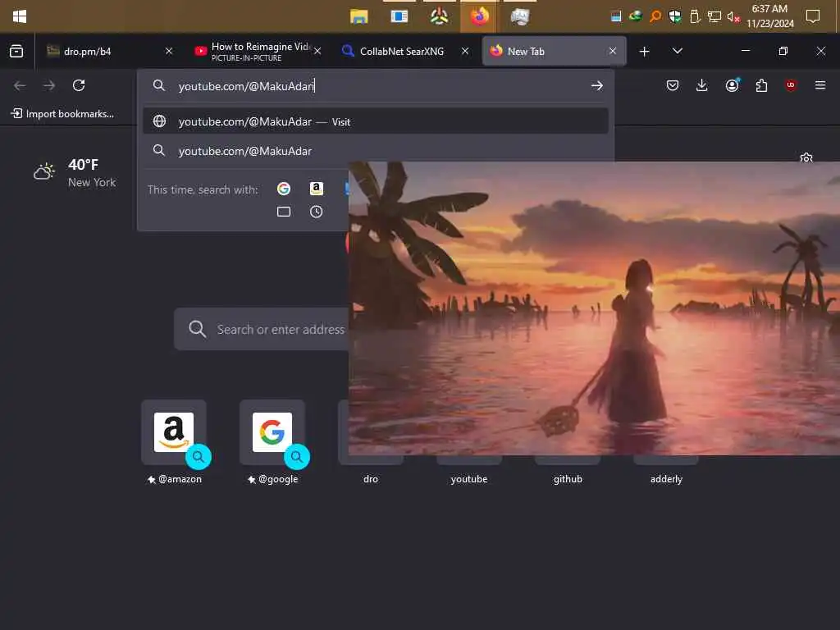Image resolution: width=840 pixels, height=630 pixels.
Task: Click the Search or enter address field
Action: click(262, 330)
